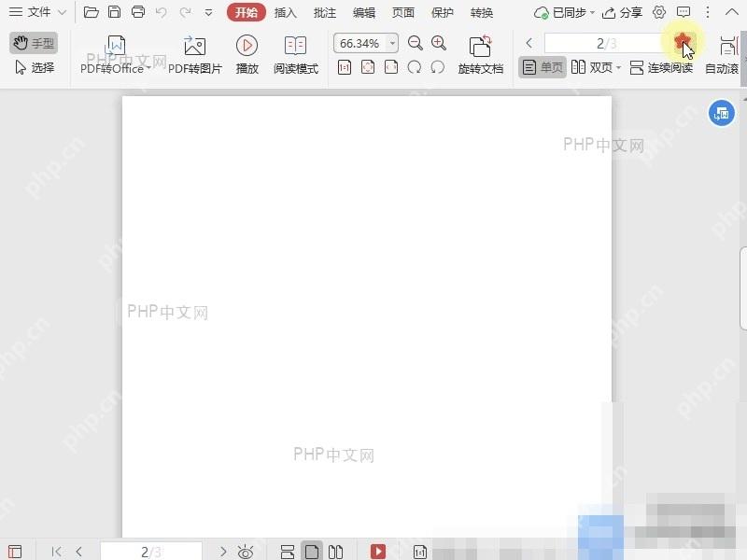Click the 1:1 icon in status bar
Screen dimensions: 747x560
(x=419, y=552)
